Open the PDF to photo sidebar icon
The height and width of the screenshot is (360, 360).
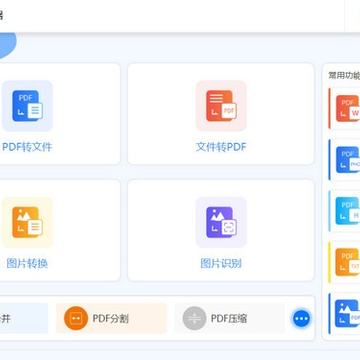pyautogui.click(x=348, y=160)
